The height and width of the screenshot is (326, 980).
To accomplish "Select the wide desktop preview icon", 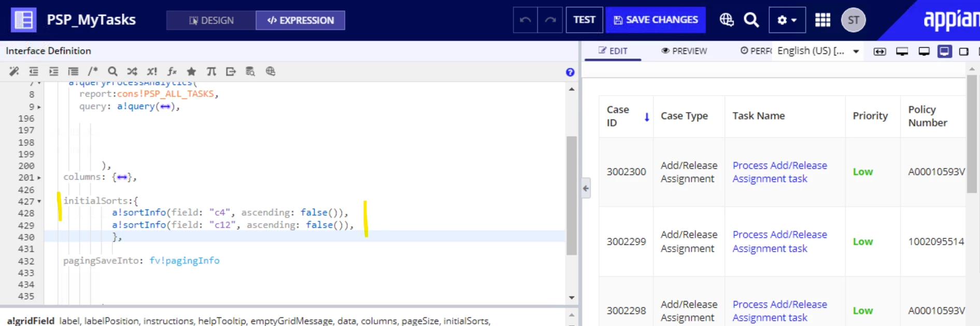I will coord(902,51).
